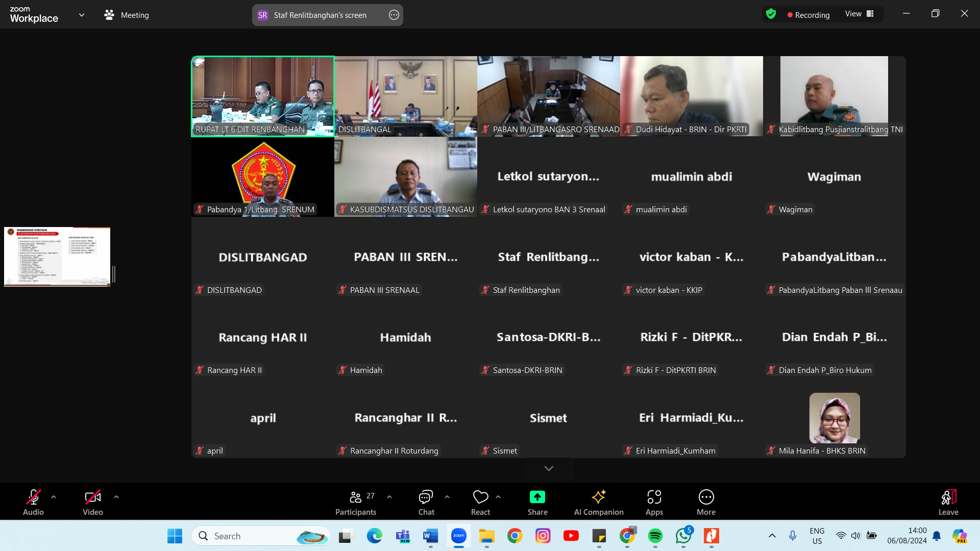
Task: Start camera with the Video button
Action: (92, 503)
